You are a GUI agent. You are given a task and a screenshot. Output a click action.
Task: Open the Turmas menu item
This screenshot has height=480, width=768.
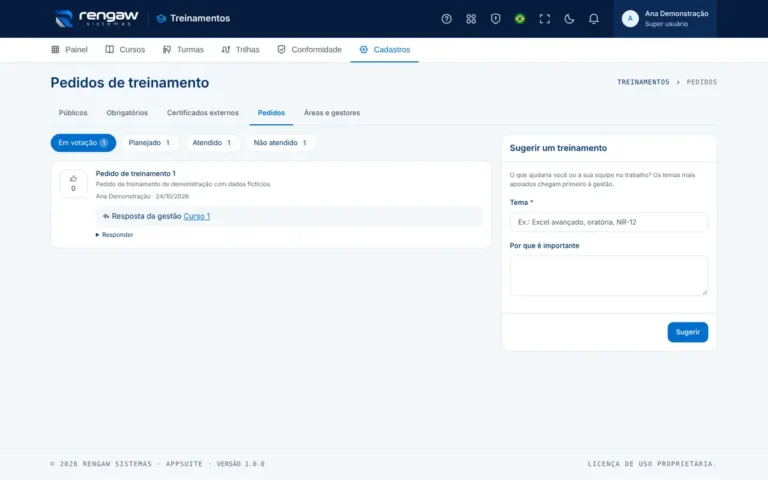pos(183,49)
